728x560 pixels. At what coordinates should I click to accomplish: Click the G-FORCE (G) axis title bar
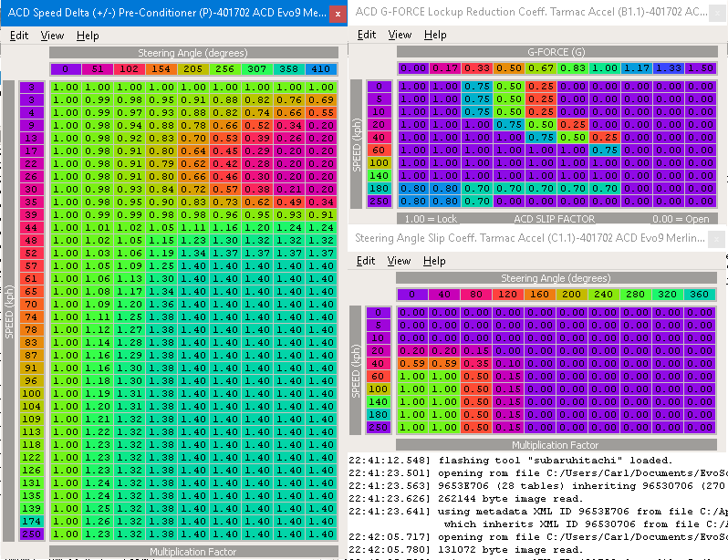[x=556, y=53]
